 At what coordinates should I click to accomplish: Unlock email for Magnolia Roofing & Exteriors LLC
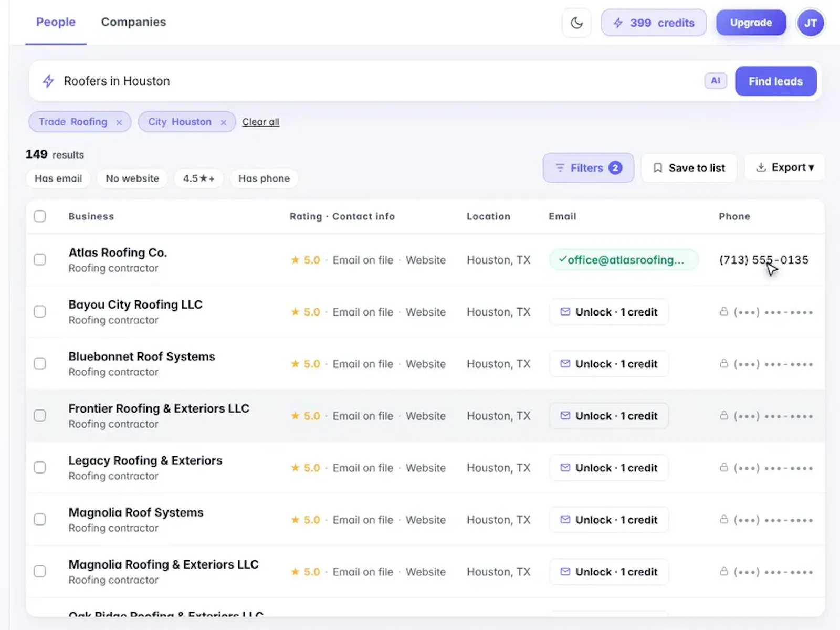coord(609,572)
